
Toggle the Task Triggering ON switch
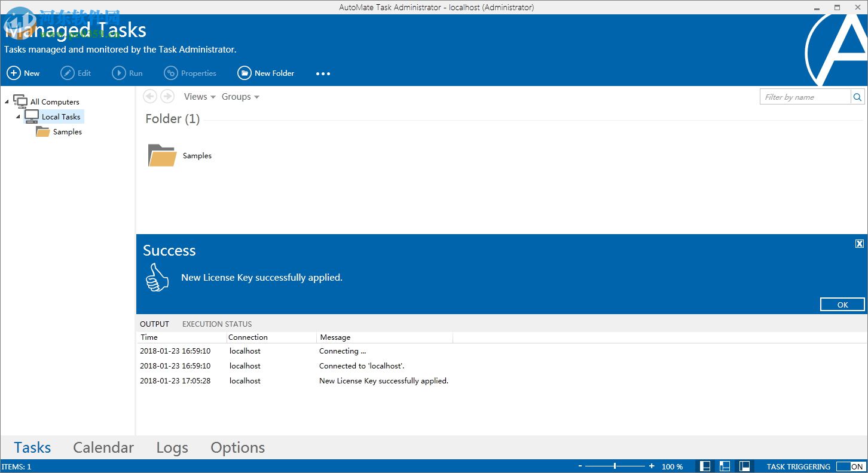pos(850,466)
